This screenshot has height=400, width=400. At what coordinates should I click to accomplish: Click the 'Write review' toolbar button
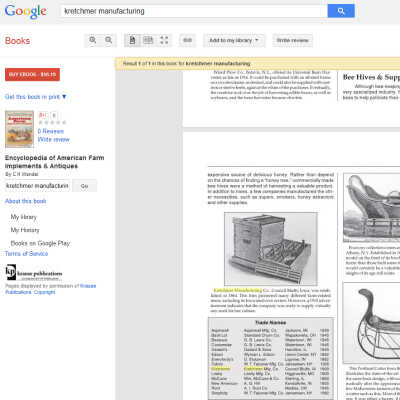pos(292,40)
